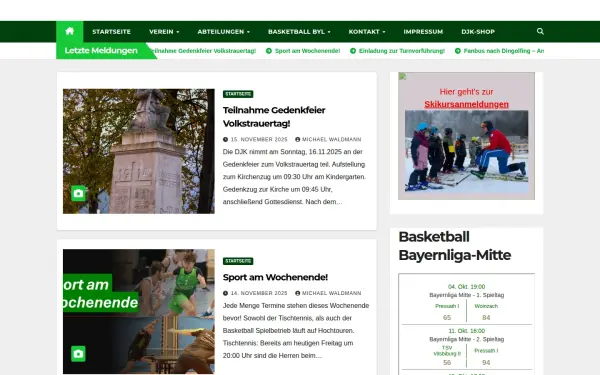Click Startseite tag above Volkstrauertag headline
The height and width of the screenshot is (375, 600).
[x=238, y=94]
